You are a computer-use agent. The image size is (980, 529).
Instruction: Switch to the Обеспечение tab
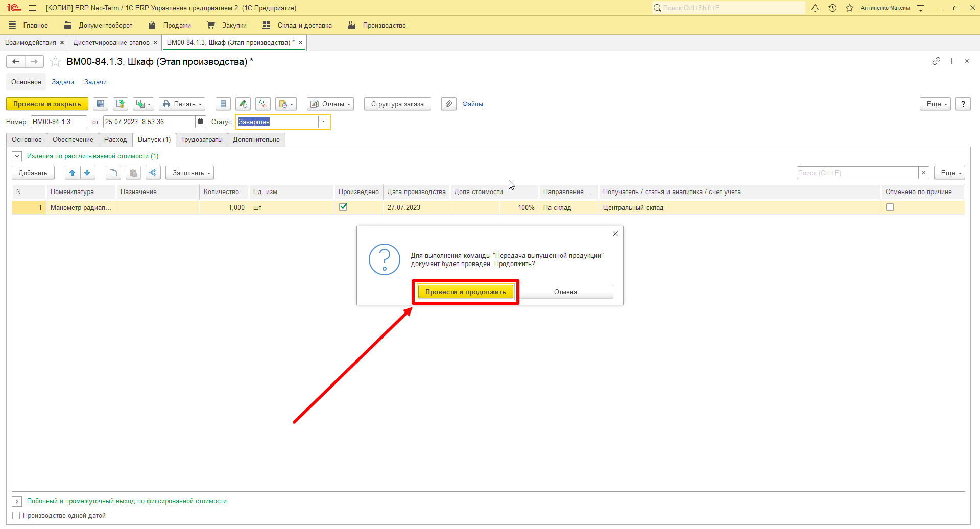coord(73,139)
